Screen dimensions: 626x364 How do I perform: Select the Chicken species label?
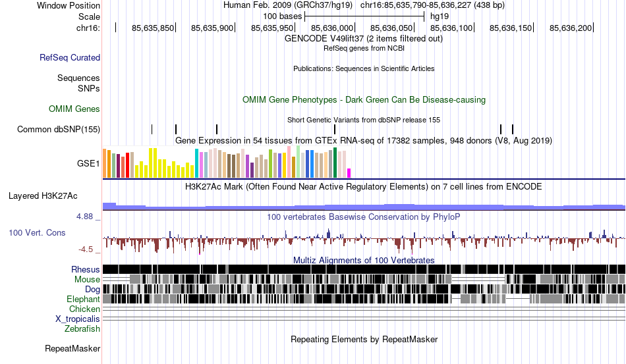click(84, 309)
